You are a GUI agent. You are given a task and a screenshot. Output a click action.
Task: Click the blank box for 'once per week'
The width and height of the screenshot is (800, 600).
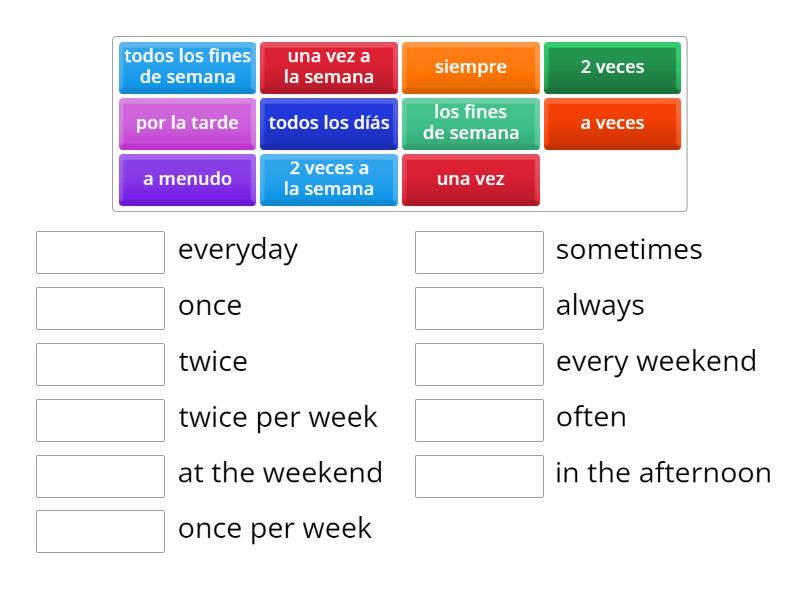tap(100, 531)
